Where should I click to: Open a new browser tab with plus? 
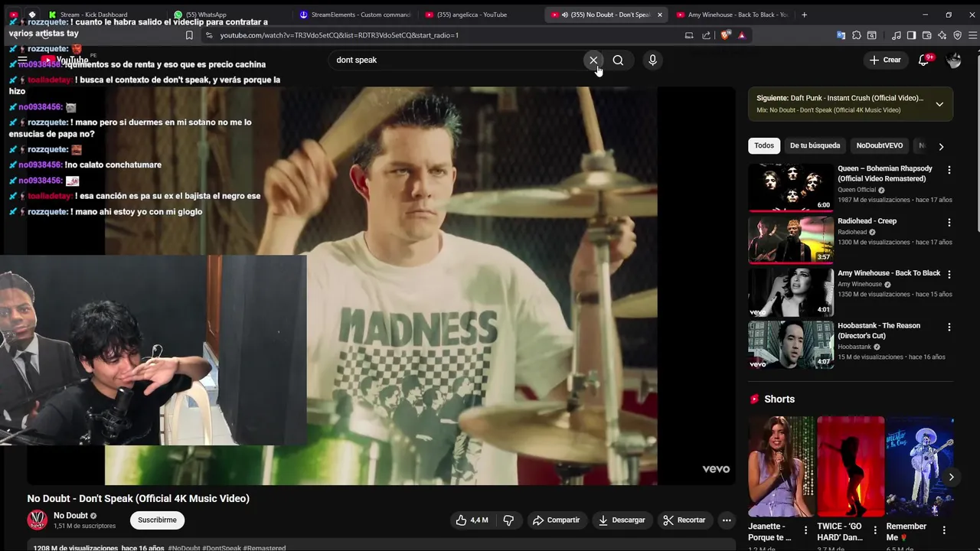click(804, 15)
